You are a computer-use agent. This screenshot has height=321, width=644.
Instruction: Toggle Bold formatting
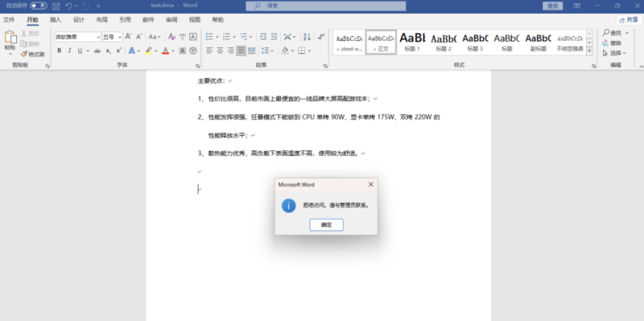[59, 51]
